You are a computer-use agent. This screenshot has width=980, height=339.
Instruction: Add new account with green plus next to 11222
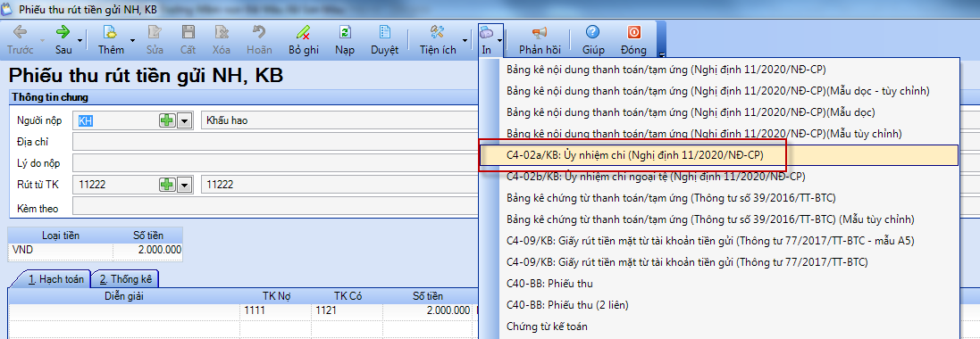tap(167, 184)
